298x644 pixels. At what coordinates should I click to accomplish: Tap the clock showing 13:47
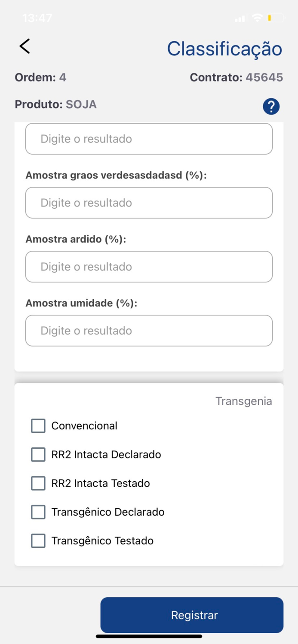pos(37,18)
